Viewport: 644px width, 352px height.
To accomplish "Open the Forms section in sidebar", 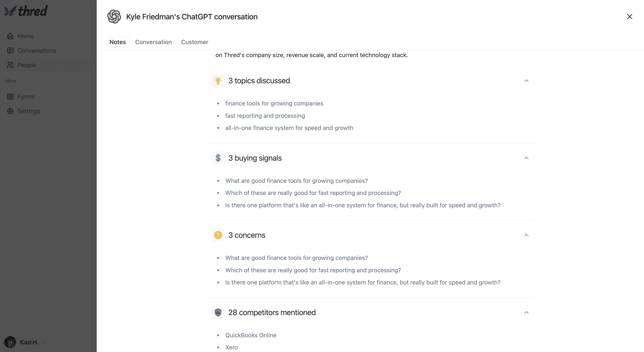I will [26, 96].
